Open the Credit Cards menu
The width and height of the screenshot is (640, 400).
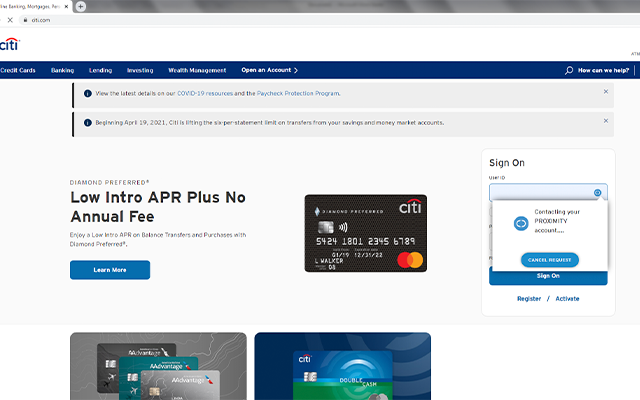pyautogui.click(x=18, y=70)
